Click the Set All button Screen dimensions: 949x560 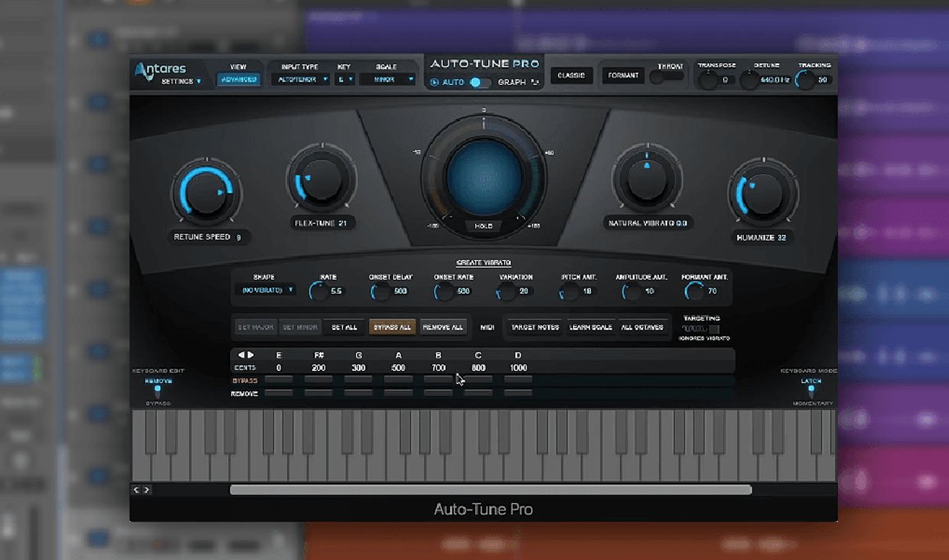pos(344,327)
